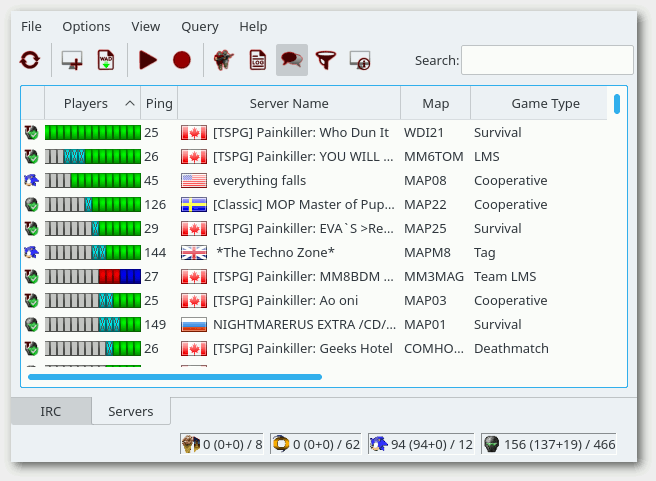
Task: Toggle the IRC chat bubbles icon
Action: tap(291, 60)
